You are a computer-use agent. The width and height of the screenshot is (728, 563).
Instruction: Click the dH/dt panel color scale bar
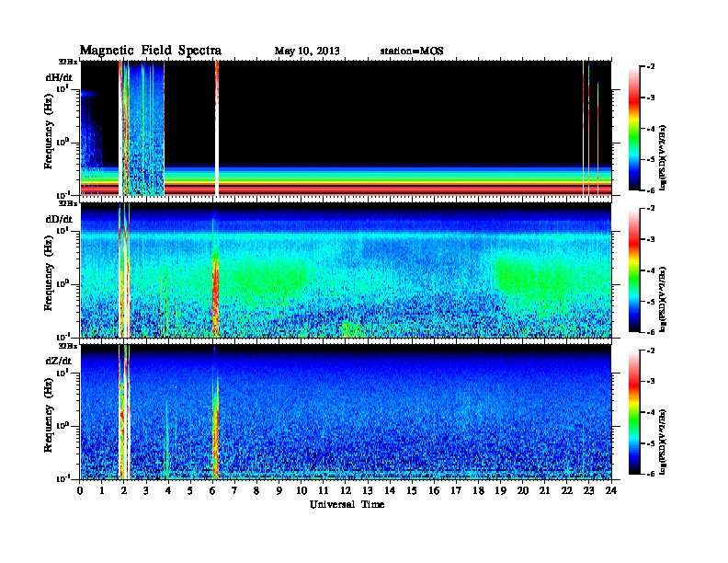634,128
